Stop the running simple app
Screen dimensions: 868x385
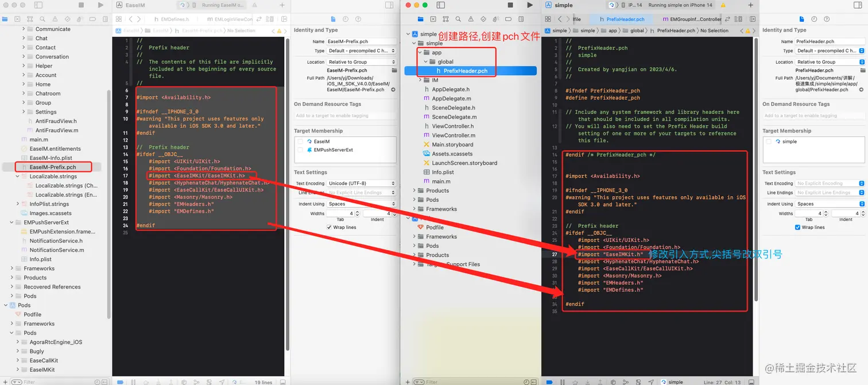click(x=510, y=5)
